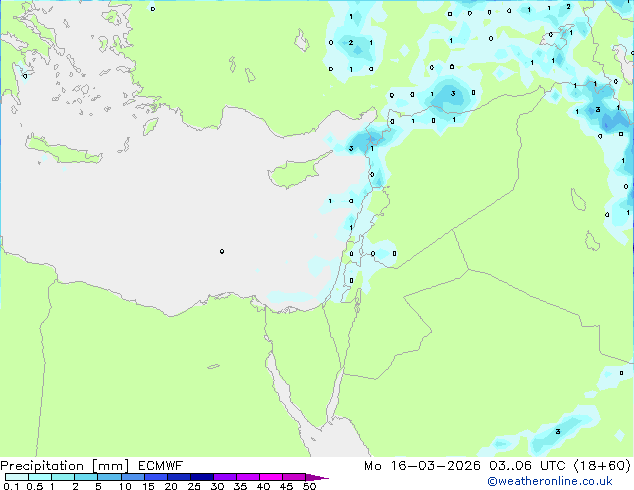Pick the 1–2 mm legend swatch
Screen dimensions: 634x490
(x=63, y=477)
